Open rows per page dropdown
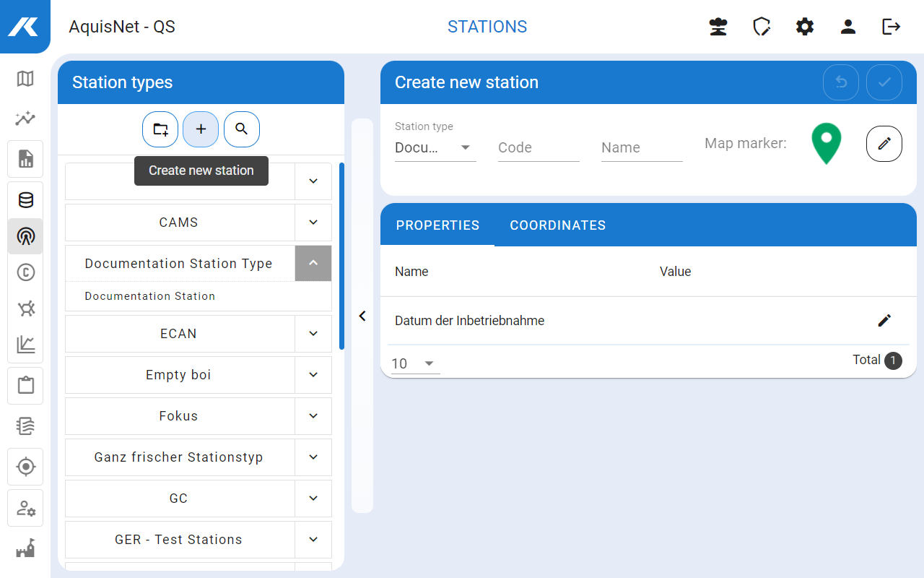 (x=415, y=363)
